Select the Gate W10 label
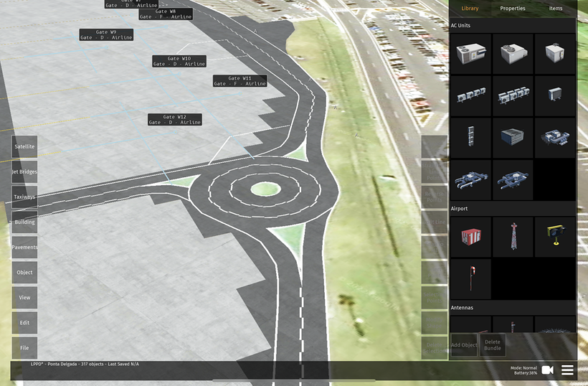588x386 pixels. (x=179, y=61)
